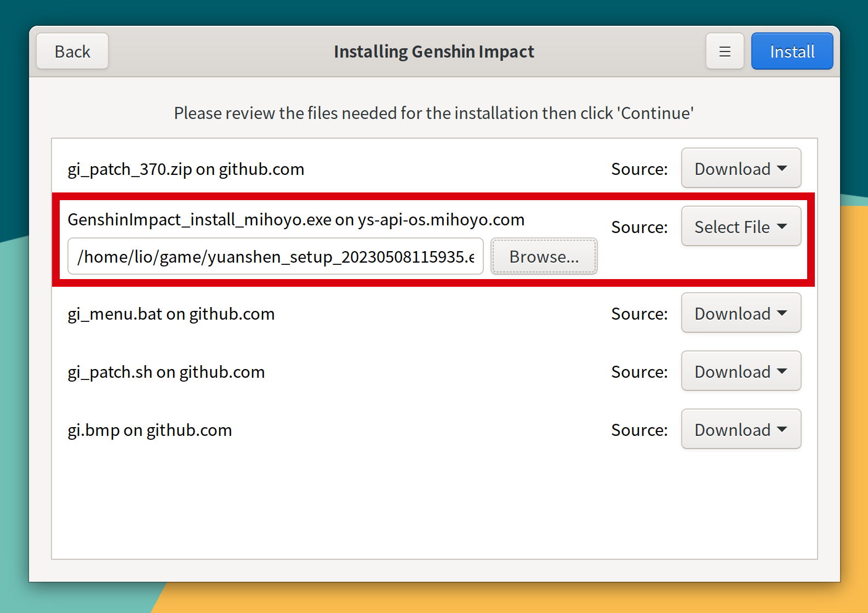Click the Installing Genshin Impact title
This screenshot has height=613, width=868.
tap(434, 52)
